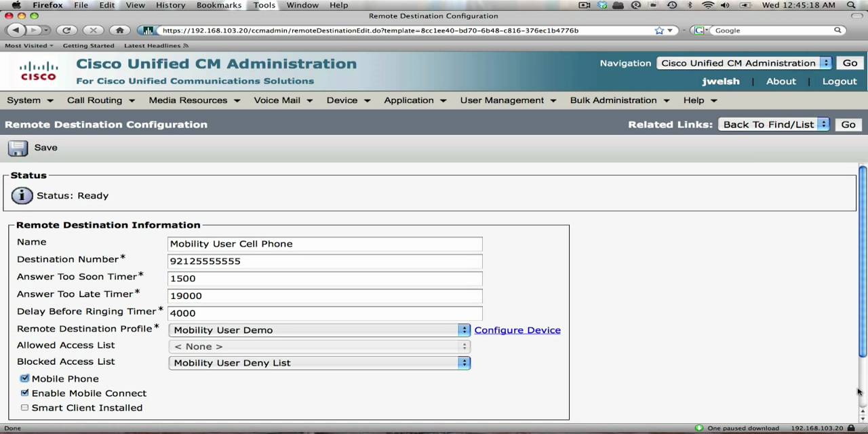Click the volume icon in menu bar
868x434 pixels.
(724, 5)
